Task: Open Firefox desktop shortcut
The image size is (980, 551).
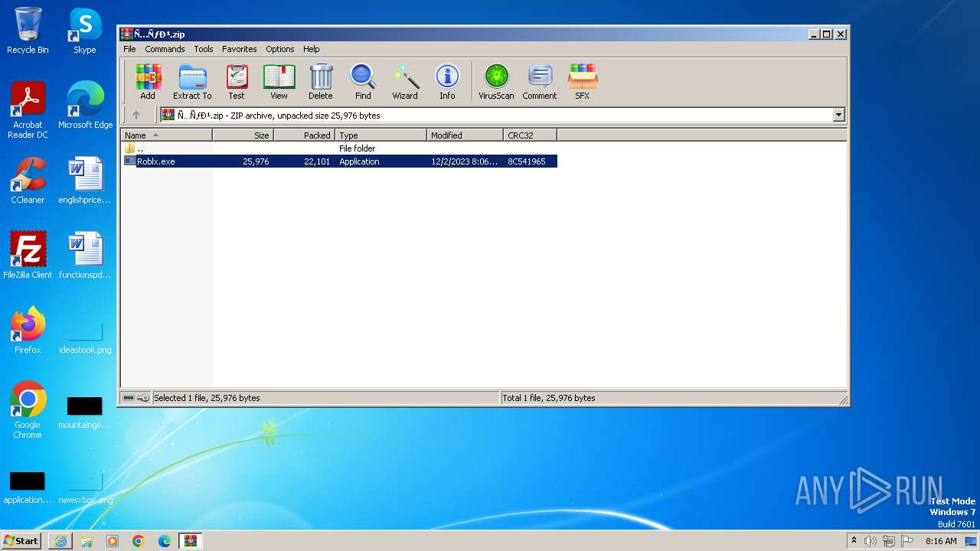Action: (x=28, y=331)
